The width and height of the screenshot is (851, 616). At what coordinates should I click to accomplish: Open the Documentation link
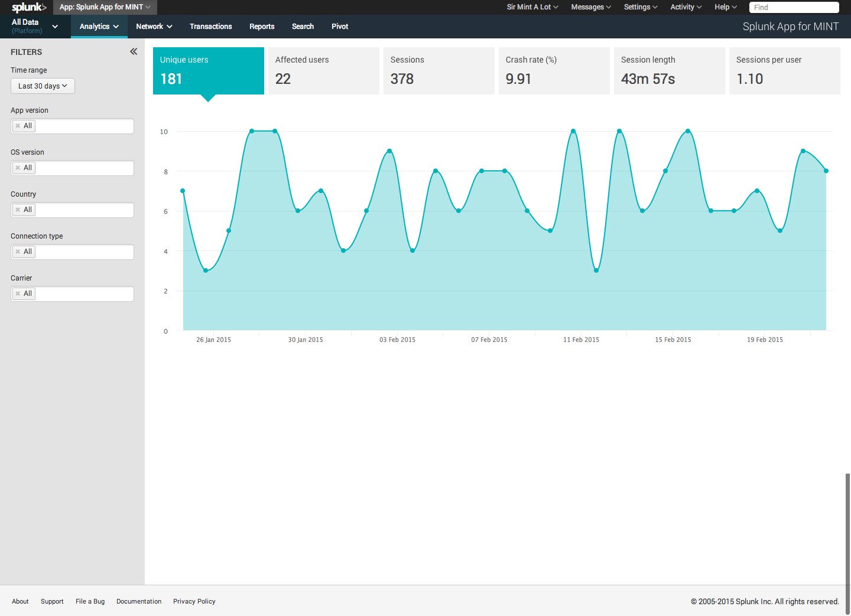pos(139,601)
